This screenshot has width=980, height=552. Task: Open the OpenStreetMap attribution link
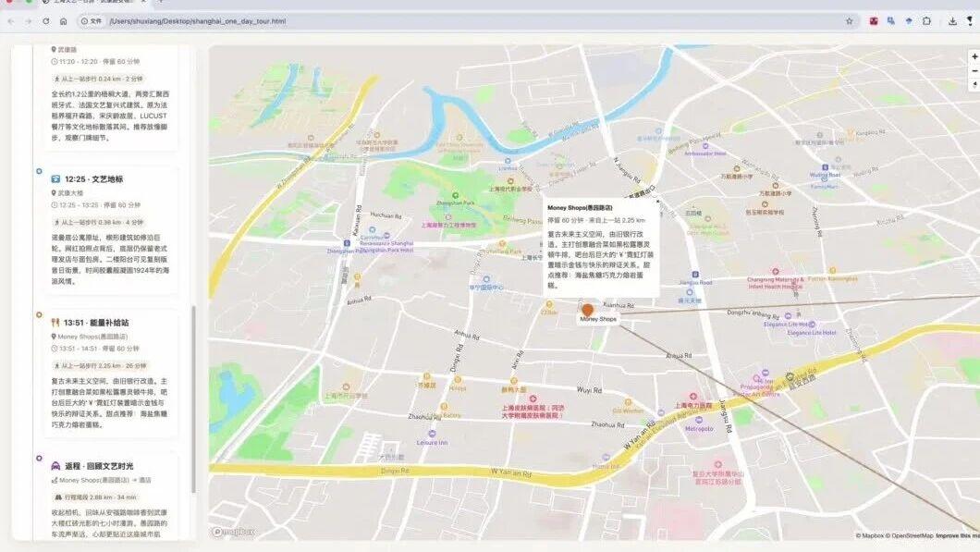(911, 535)
